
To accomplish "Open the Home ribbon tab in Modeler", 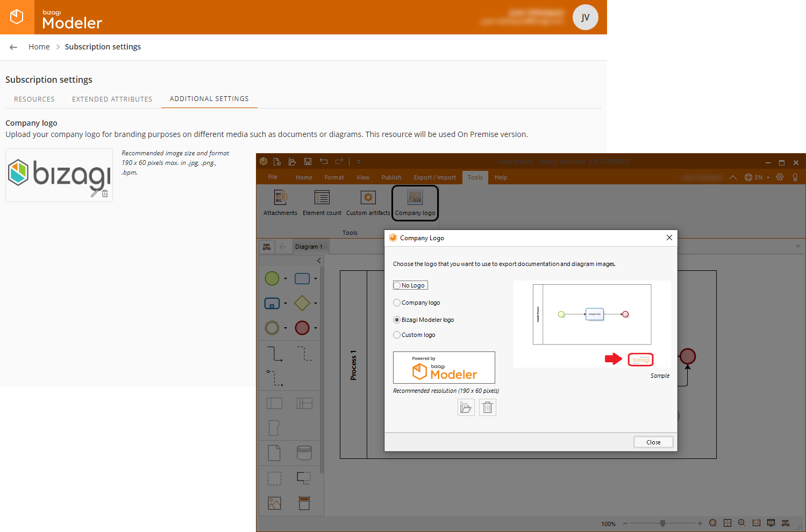I will click(x=304, y=177).
